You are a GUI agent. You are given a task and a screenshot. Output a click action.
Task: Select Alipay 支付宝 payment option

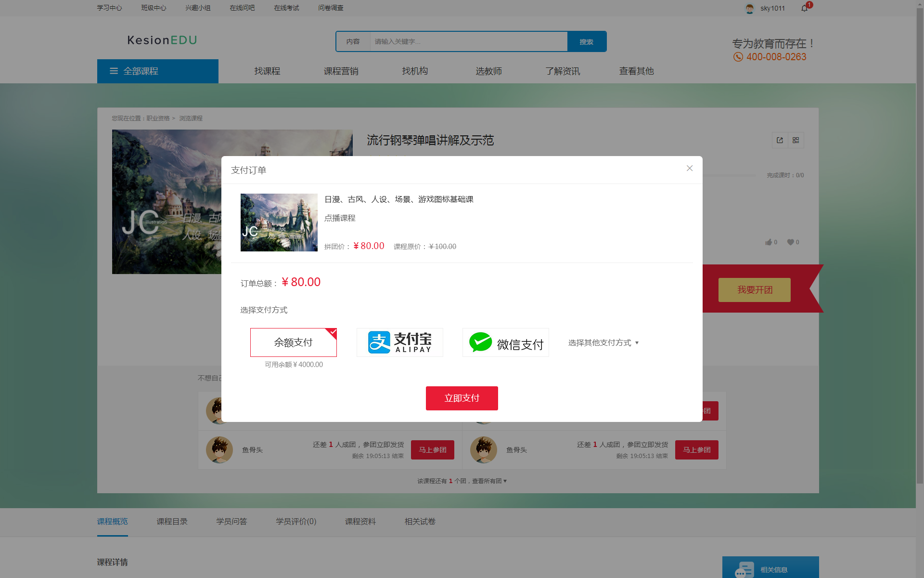coord(399,342)
